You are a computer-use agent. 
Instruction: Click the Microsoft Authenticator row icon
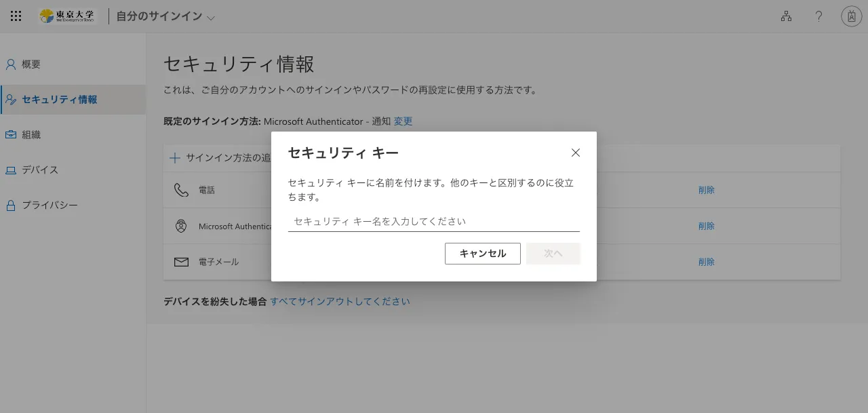[x=181, y=226]
